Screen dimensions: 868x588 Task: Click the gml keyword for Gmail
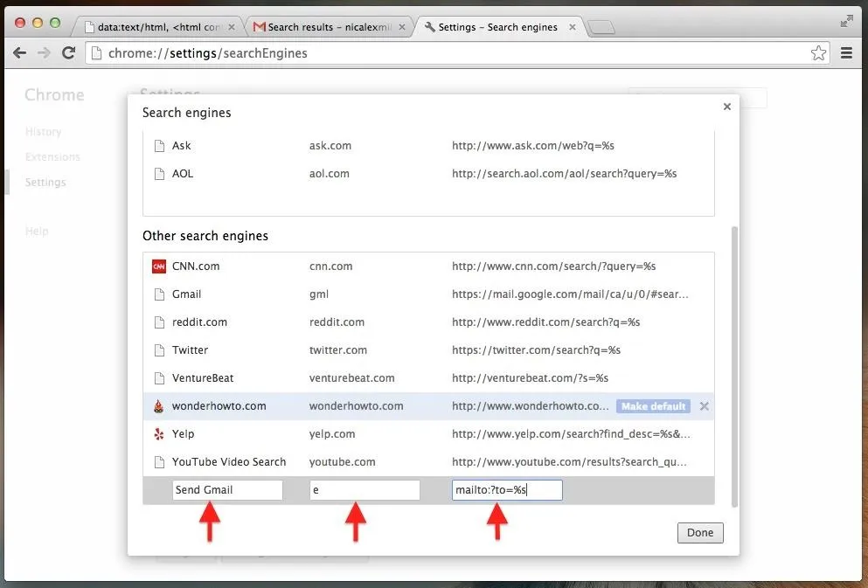(x=319, y=294)
